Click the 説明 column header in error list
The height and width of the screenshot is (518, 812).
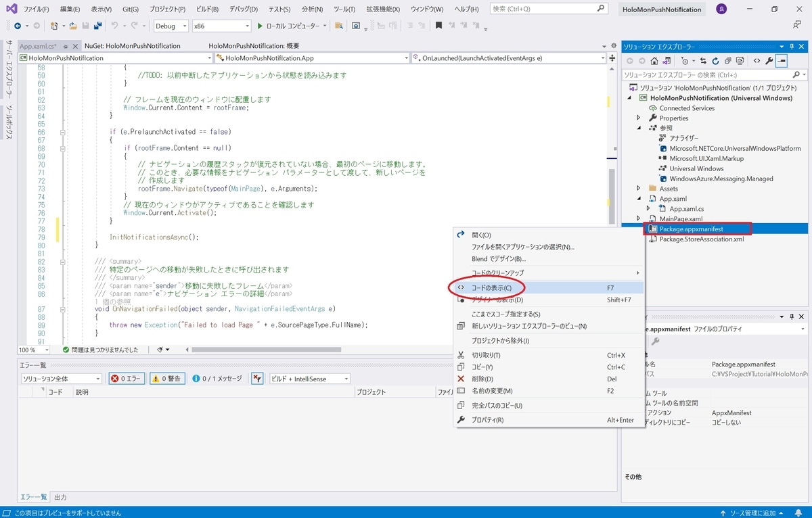tap(214, 392)
